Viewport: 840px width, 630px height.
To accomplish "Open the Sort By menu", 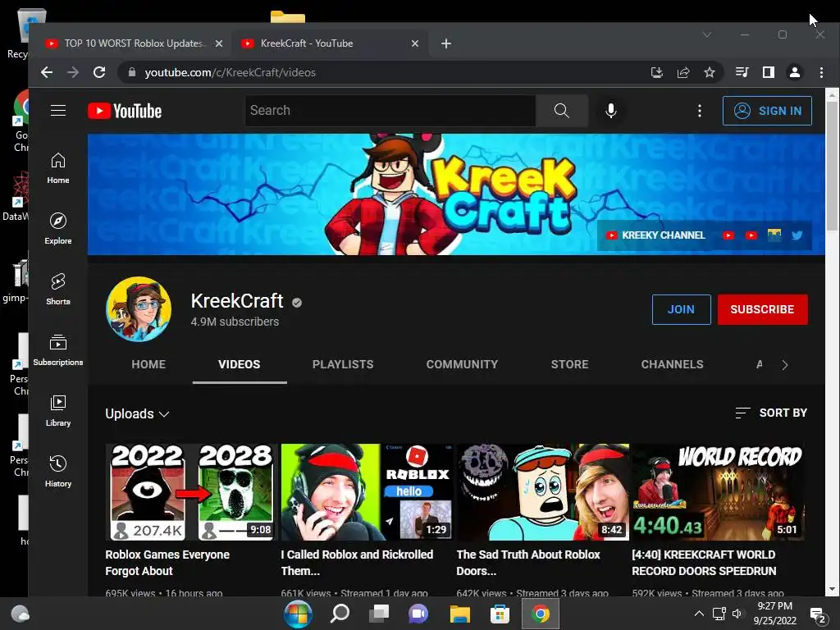I will (x=771, y=413).
